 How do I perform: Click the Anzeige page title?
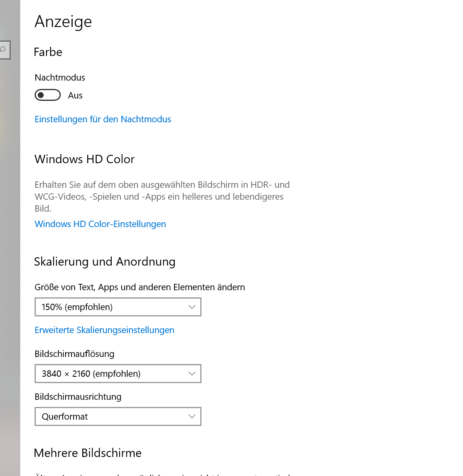(63, 21)
